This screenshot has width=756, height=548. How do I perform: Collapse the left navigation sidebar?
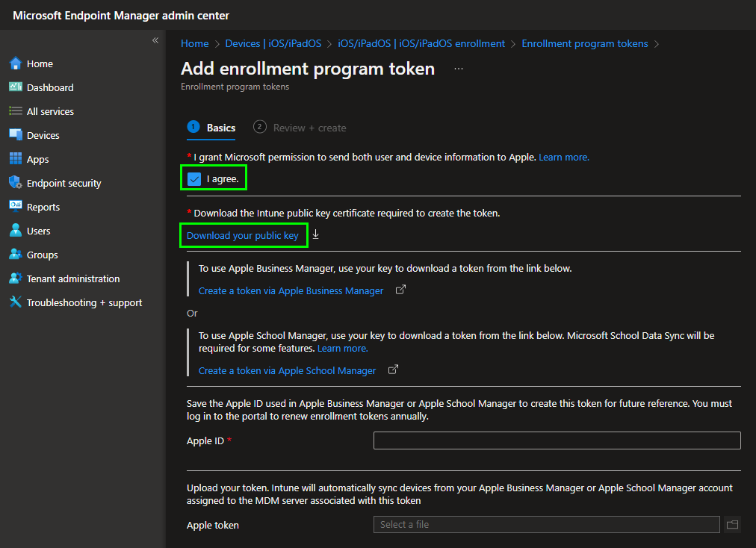tap(155, 40)
